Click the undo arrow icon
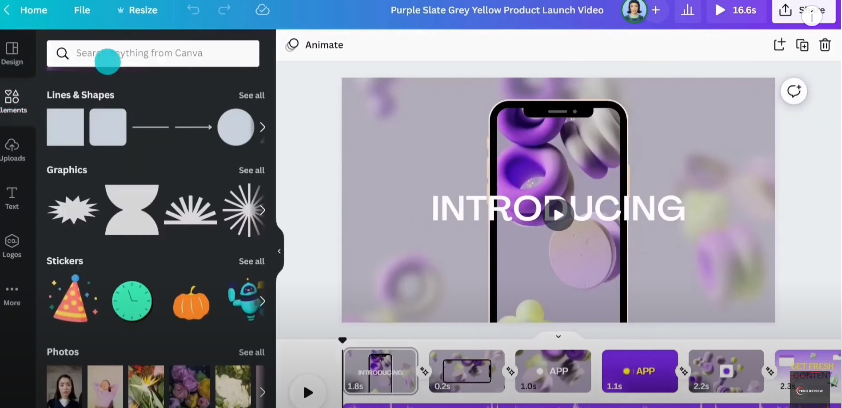 [x=194, y=10]
